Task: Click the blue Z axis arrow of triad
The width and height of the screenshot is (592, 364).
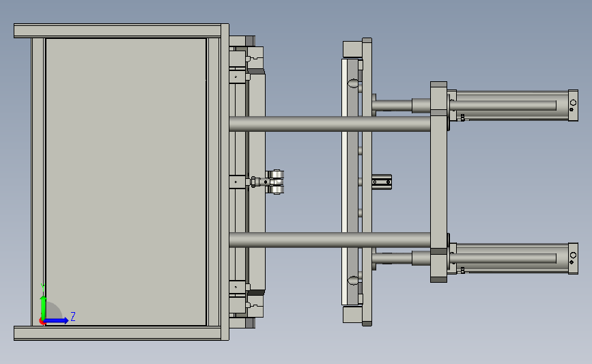Action: click(x=56, y=320)
